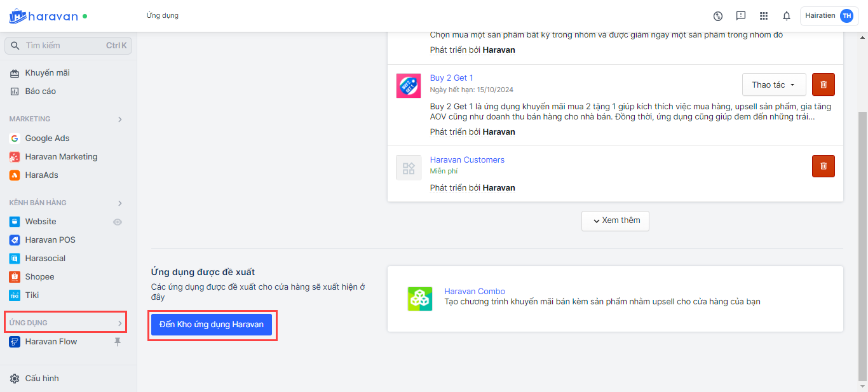This screenshot has height=392, width=868.
Task: Click the Tìm kiếm search field
Action: click(x=68, y=46)
